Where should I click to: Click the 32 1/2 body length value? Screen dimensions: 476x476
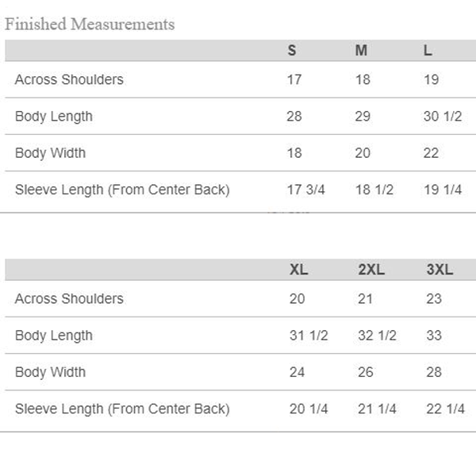coord(377,336)
